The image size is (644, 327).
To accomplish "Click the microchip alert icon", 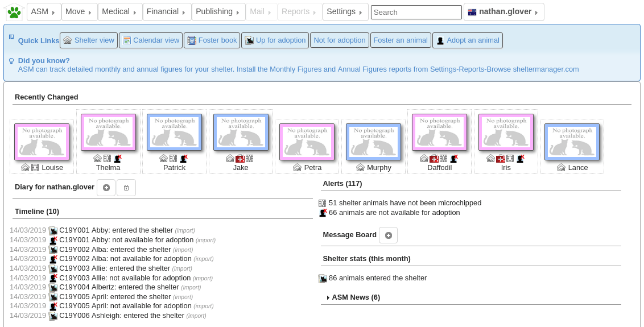I will coord(323,203).
